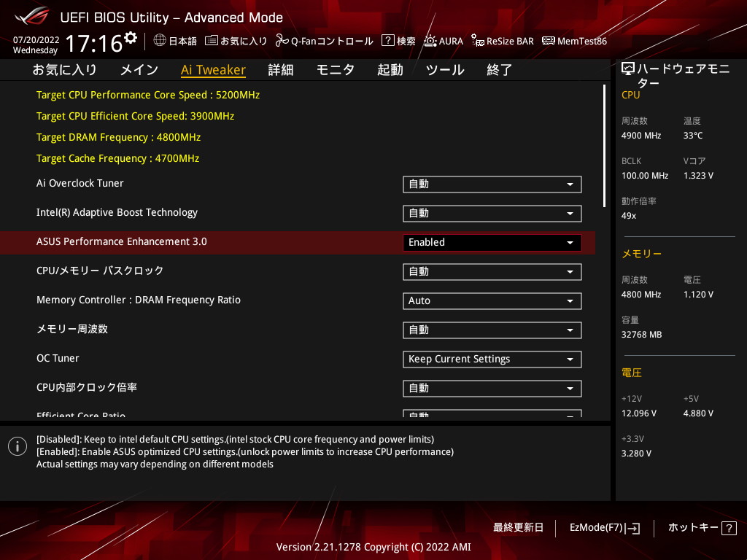Click the 49x ratio value
Image resolution: width=747 pixels, height=560 pixels.
point(628,216)
